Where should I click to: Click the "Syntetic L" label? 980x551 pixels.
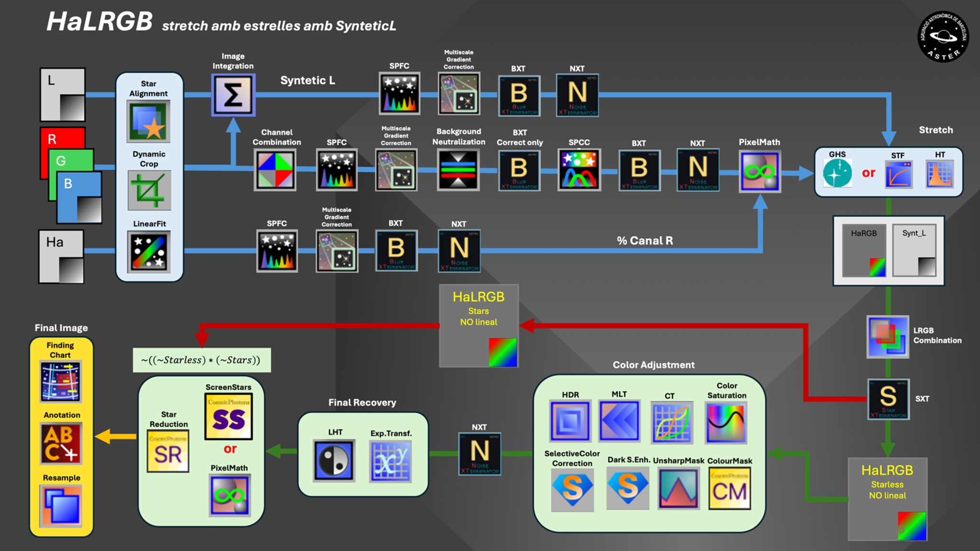308,80
